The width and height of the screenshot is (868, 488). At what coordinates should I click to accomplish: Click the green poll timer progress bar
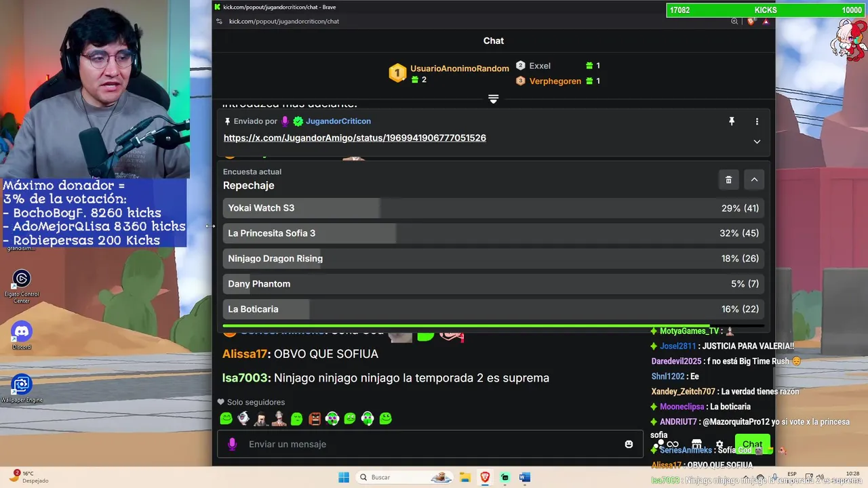(x=493, y=326)
